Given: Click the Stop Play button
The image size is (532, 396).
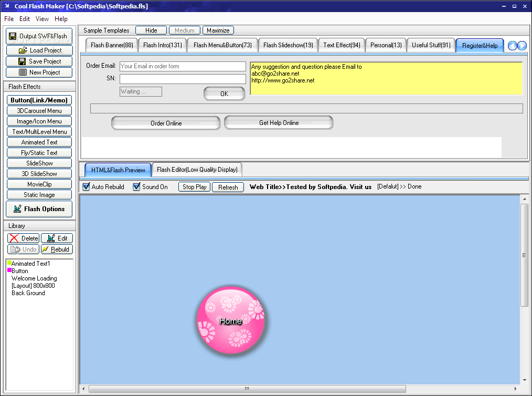Looking at the screenshot, I should (x=195, y=187).
